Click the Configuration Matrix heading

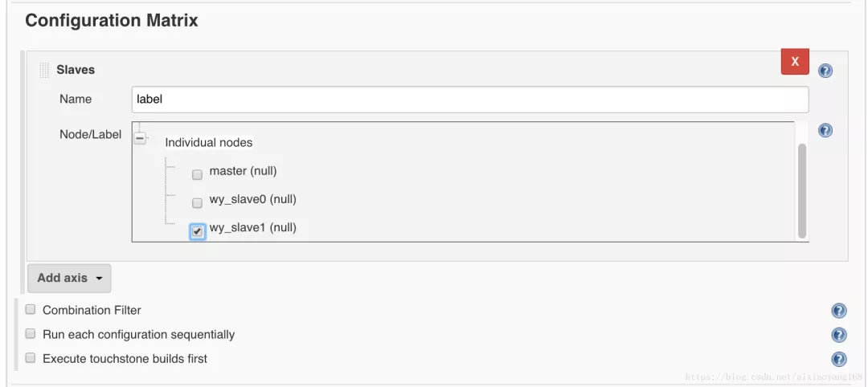[112, 21]
